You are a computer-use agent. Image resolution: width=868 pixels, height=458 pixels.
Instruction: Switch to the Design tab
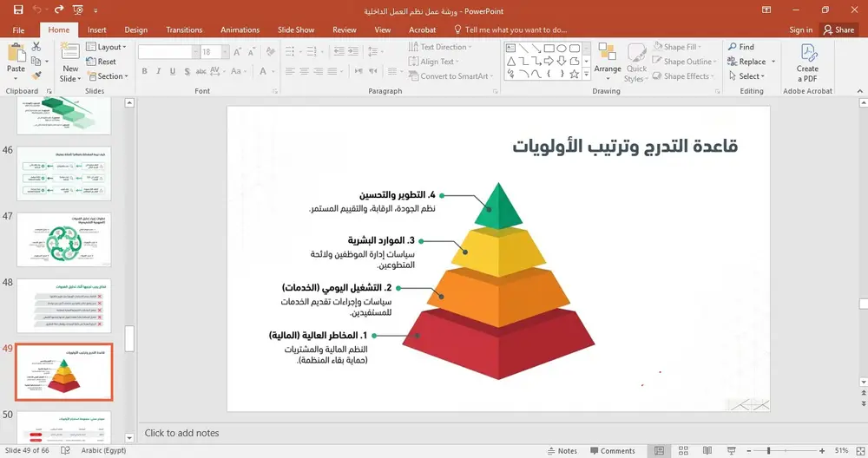click(135, 29)
